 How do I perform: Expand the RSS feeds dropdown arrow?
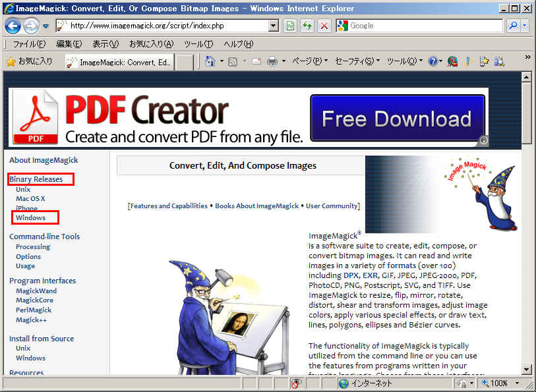click(245, 61)
